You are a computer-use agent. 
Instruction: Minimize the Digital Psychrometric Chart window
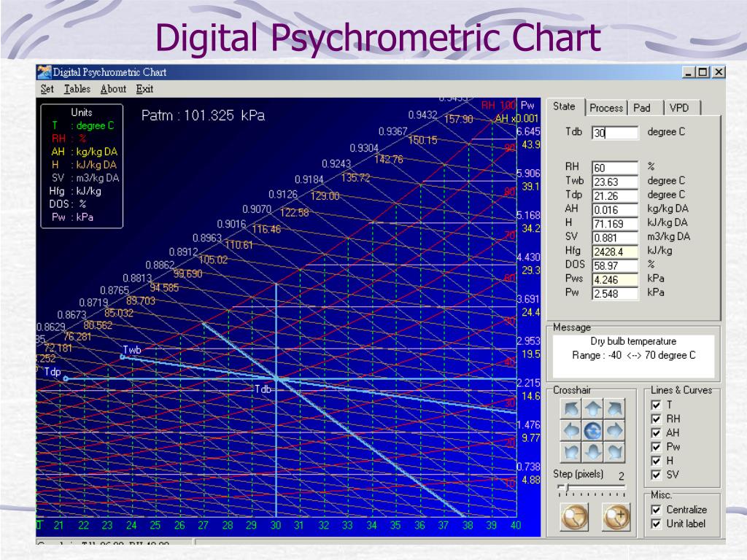[x=689, y=72]
